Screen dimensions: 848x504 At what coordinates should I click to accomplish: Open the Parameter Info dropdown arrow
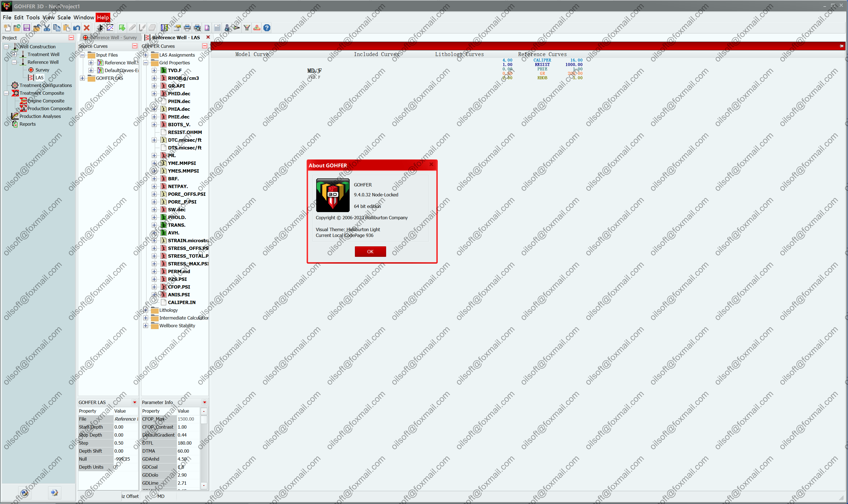205,402
